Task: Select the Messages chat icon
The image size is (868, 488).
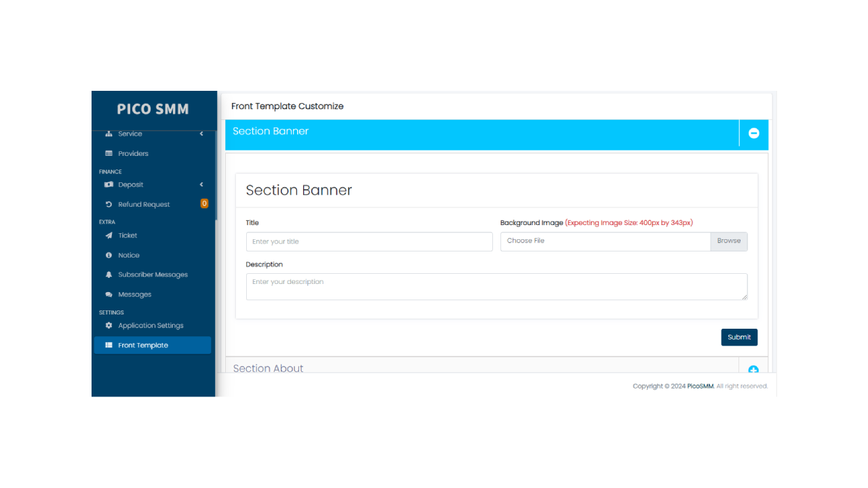Action: (x=109, y=294)
